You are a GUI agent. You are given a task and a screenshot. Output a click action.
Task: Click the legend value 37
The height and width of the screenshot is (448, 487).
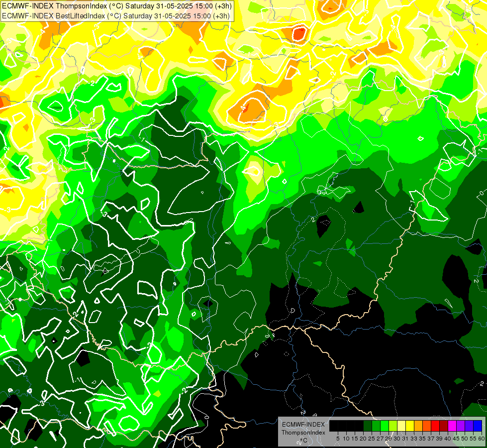pyautogui.click(x=431, y=439)
